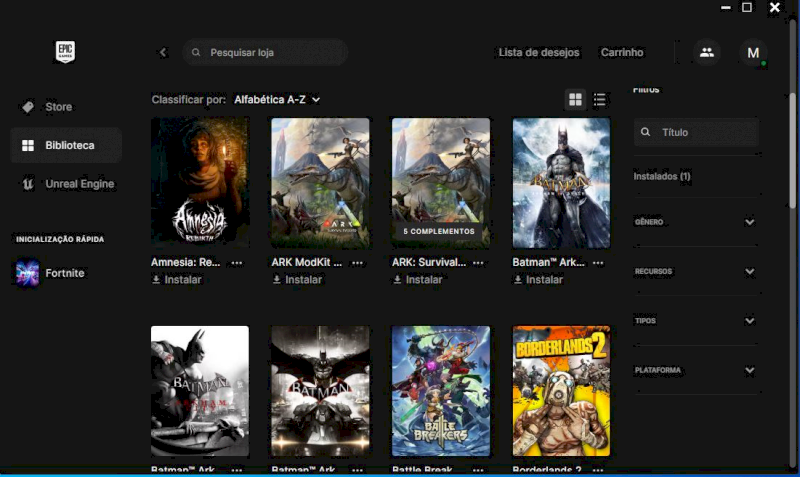Switch library to grid view
This screenshot has width=800, height=477.
575,99
